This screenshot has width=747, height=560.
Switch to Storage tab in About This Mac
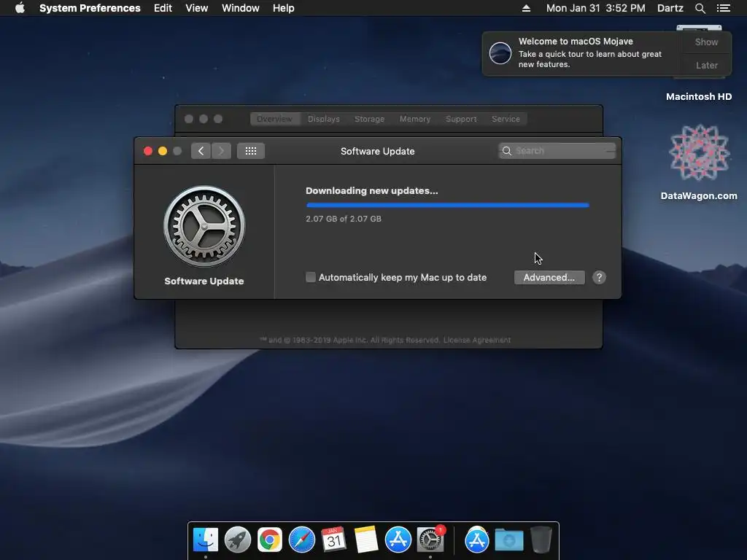point(369,119)
